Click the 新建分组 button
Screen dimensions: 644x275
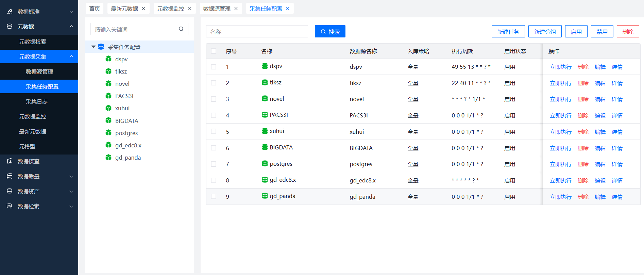tap(545, 31)
